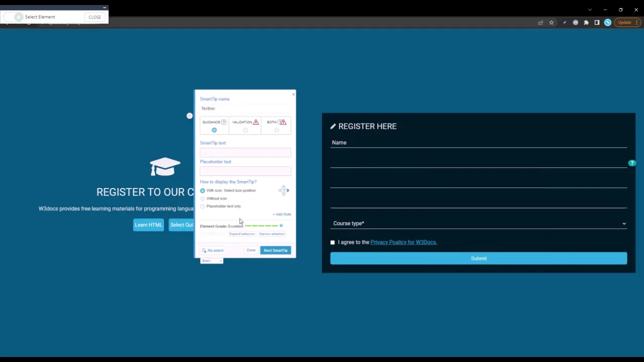The image size is (644, 362).
Task: Click the Validation warning triangle icon
Action: click(x=256, y=122)
